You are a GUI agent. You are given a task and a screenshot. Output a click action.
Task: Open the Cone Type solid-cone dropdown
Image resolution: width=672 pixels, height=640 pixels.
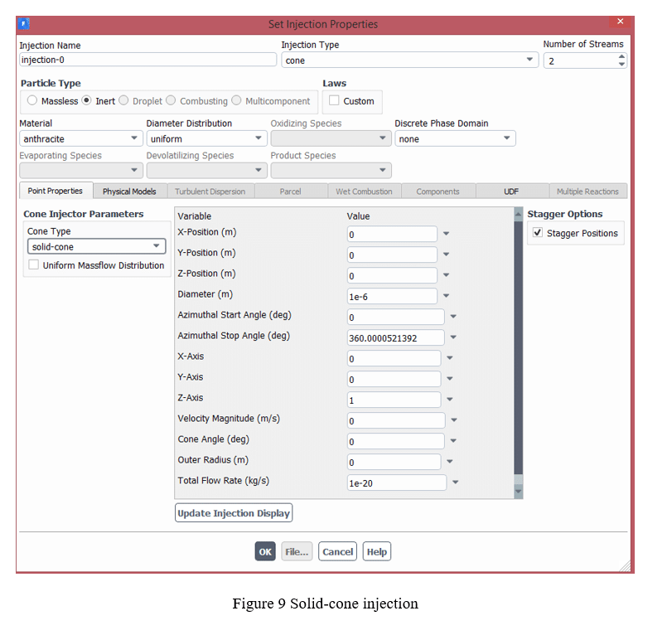click(156, 247)
